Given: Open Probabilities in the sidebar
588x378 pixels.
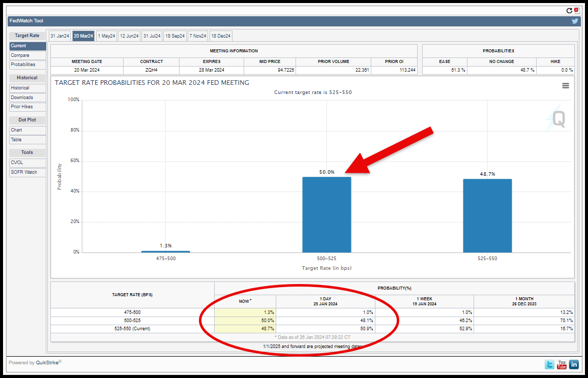Looking at the screenshot, I should 28,65.
